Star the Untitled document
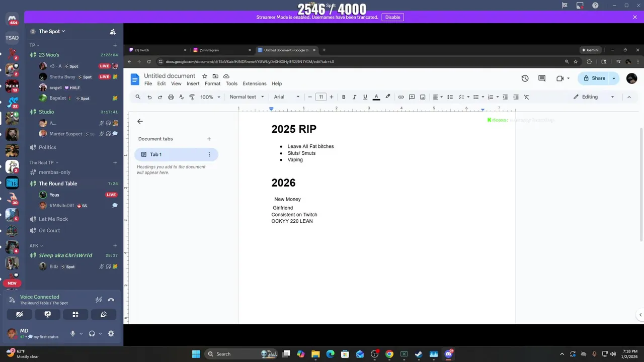 (205, 76)
